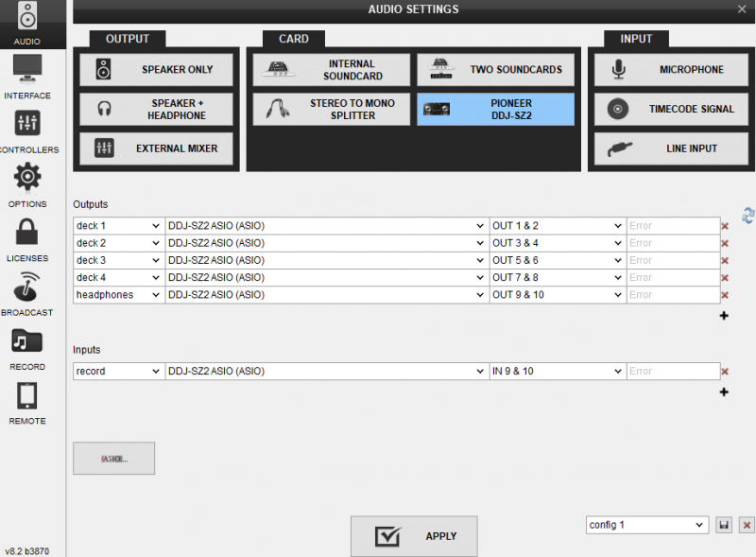Open the deck 3 source dropdown
The height and width of the screenshot is (557, 756).
pos(119,261)
